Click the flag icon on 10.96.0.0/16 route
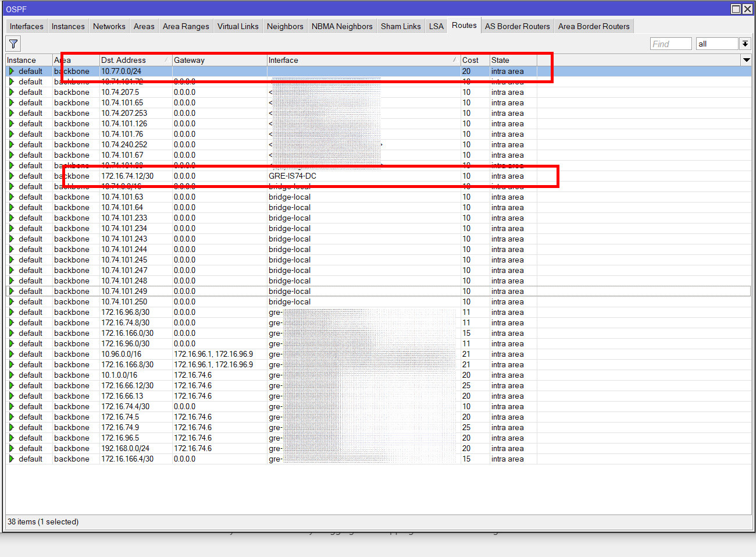This screenshot has width=756, height=557. coord(12,354)
